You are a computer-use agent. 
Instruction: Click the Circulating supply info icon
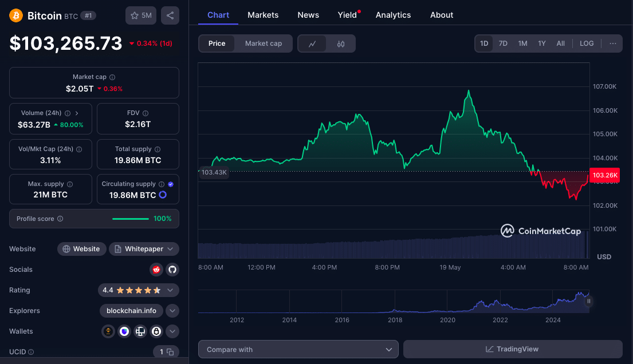[162, 184]
